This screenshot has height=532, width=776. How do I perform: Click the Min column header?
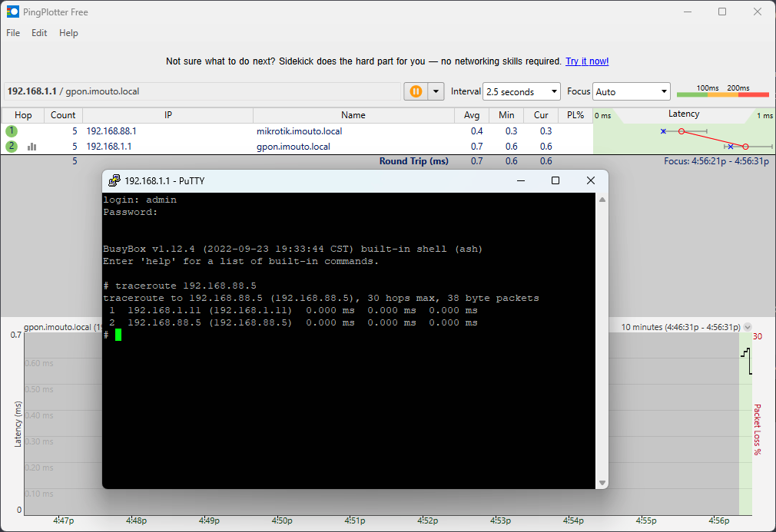(506, 115)
